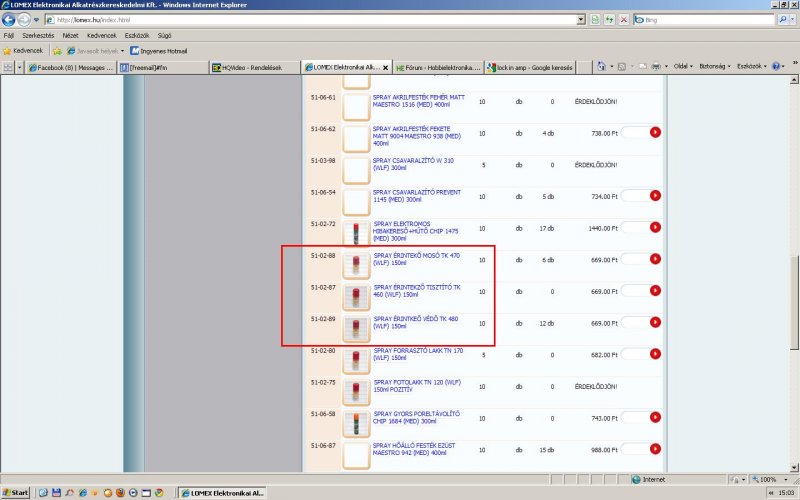Click the Bing search magnifier button
The width and height of the screenshot is (800, 500).
click(x=783, y=20)
